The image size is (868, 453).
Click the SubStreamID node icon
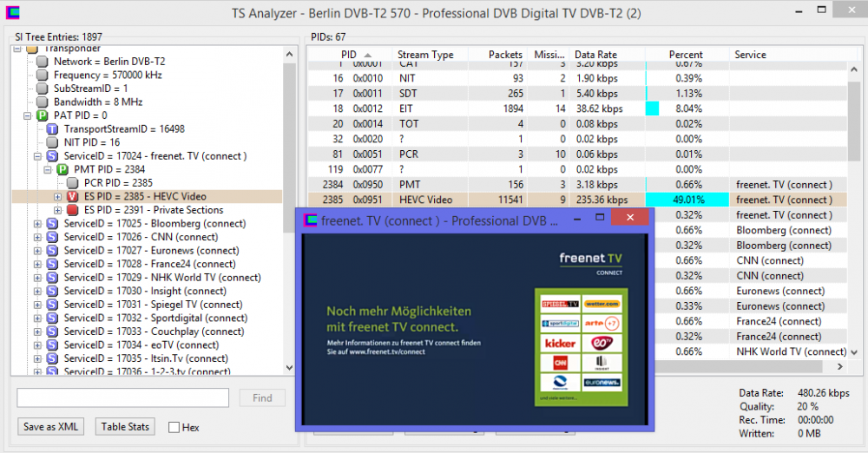click(x=42, y=89)
